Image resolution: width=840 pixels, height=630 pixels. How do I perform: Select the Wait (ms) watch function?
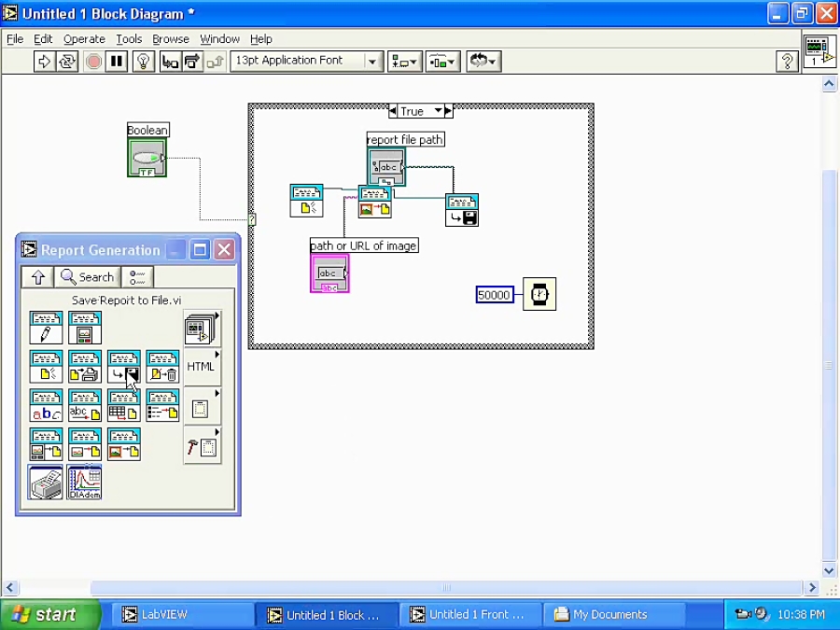pos(539,294)
